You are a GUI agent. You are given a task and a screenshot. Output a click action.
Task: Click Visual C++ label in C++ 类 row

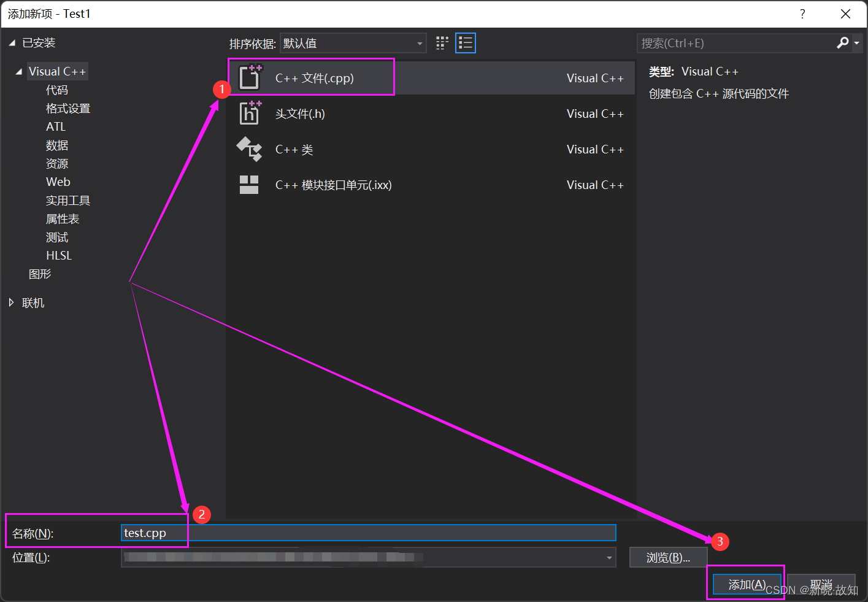pyautogui.click(x=595, y=149)
